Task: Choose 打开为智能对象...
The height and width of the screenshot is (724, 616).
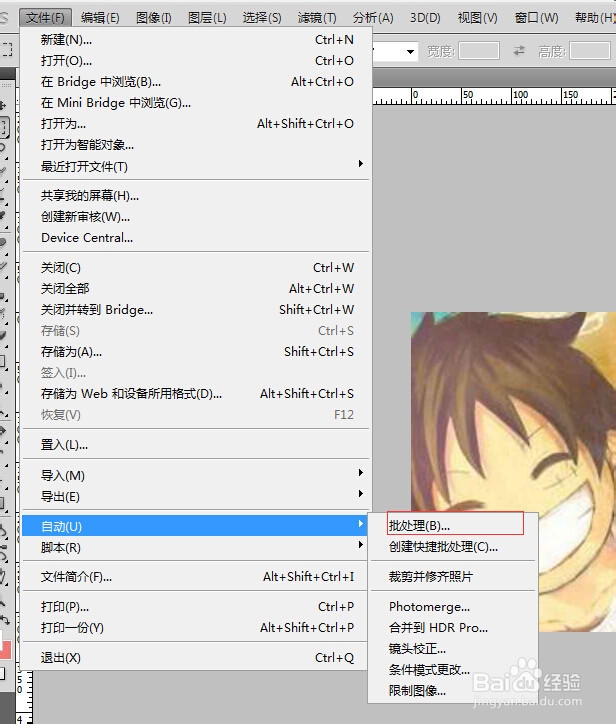Action: (x=196, y=145)
